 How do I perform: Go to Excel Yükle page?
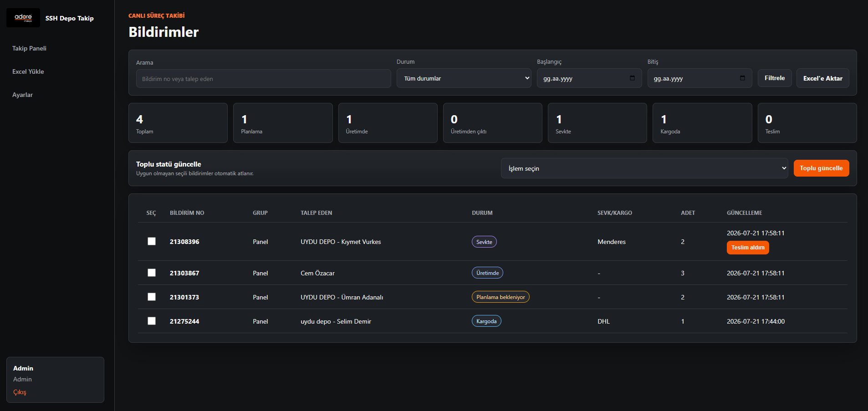click(28, 71)
